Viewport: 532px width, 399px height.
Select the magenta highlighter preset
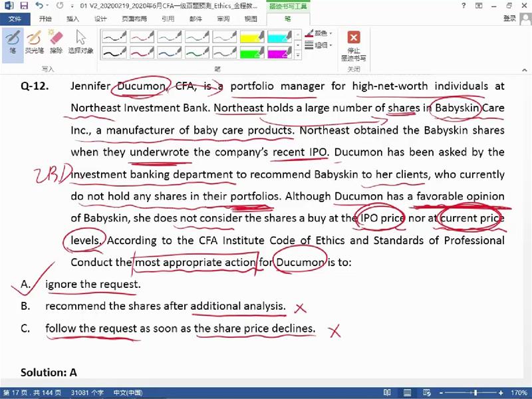279,53
